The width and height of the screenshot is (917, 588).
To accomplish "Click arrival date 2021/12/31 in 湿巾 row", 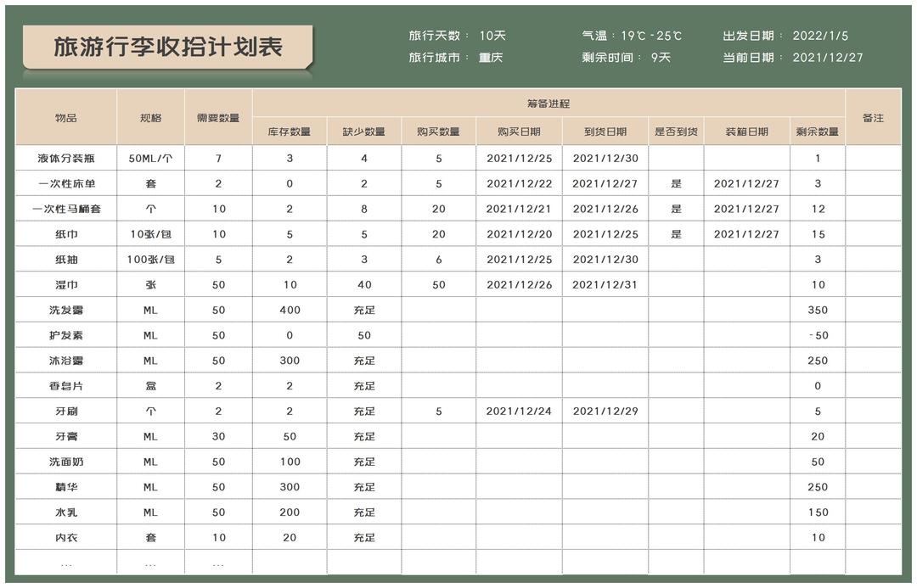I will pos(605,284).
